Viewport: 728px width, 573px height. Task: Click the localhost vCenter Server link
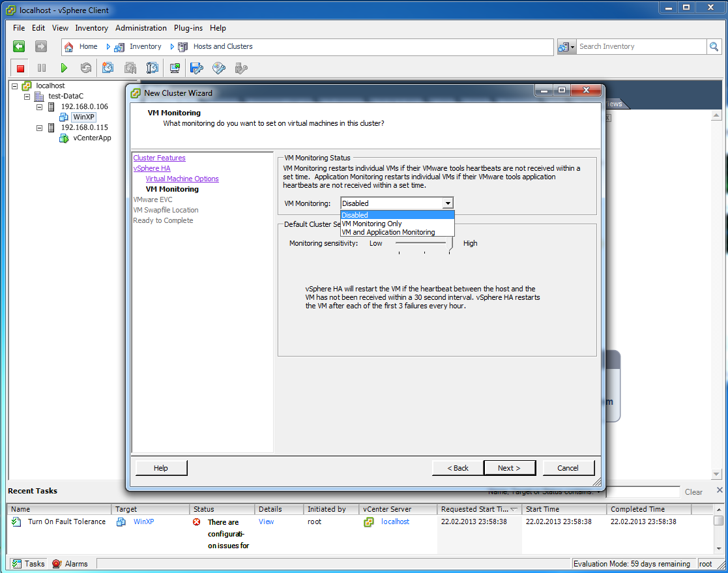(x=396, y=522)
